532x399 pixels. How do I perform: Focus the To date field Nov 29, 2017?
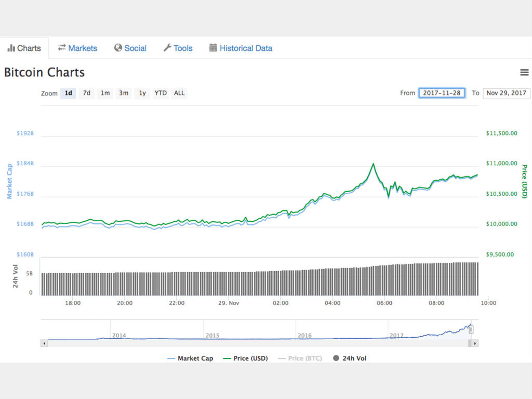pyautogui.click(x=506, y=93)
